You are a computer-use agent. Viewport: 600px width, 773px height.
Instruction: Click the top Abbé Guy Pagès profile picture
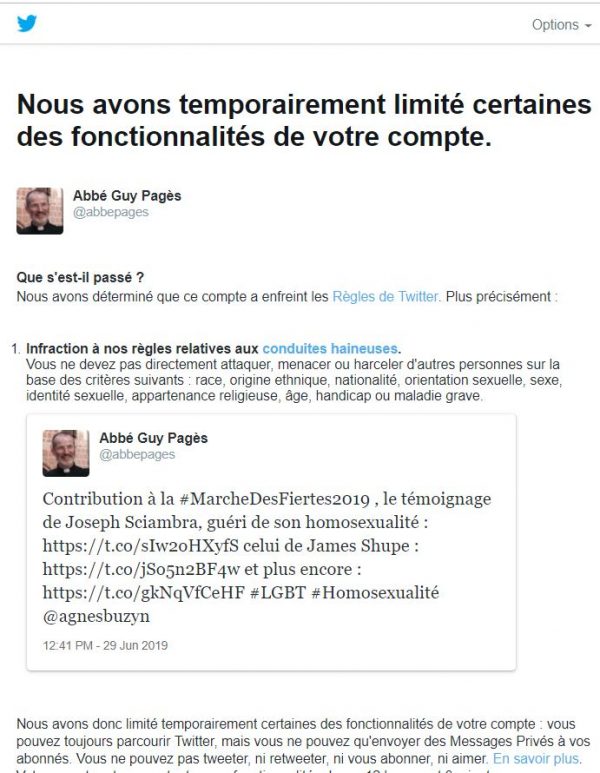39,211
